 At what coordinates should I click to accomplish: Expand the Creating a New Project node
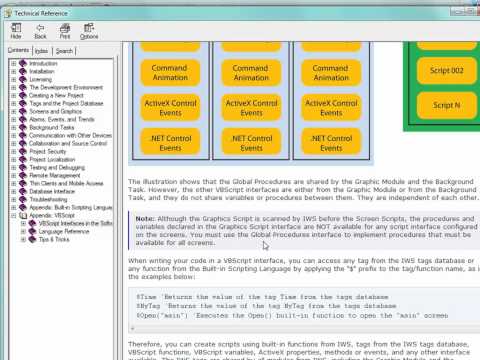click(14, 95)
